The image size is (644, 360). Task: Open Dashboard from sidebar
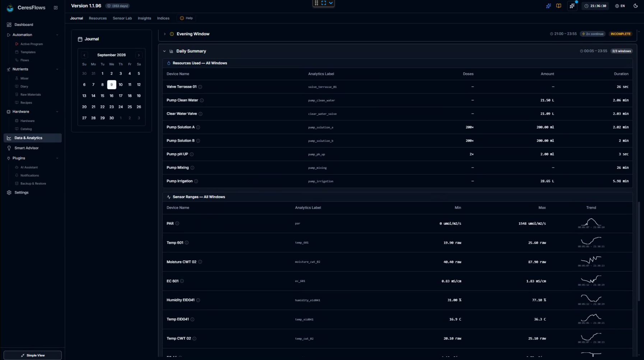tap(32, 25)
